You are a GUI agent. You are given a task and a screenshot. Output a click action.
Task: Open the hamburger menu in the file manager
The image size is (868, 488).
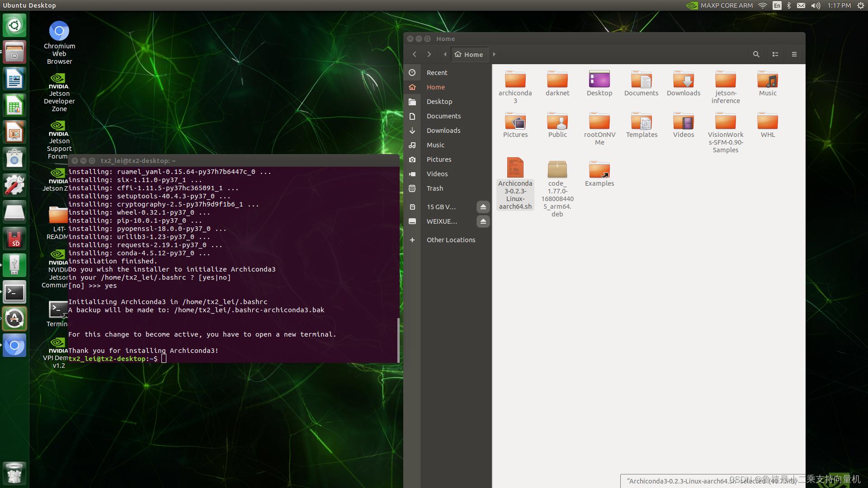click(x=794, y=54)
